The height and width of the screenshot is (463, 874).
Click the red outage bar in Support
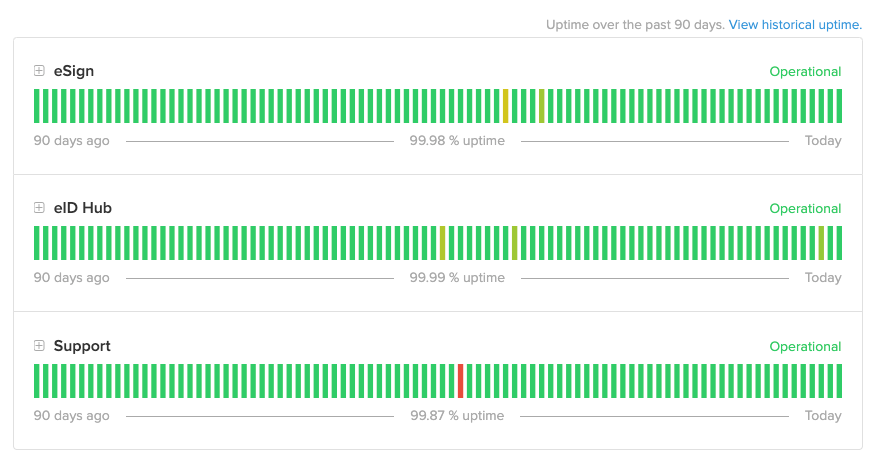[x=460, y=381]
